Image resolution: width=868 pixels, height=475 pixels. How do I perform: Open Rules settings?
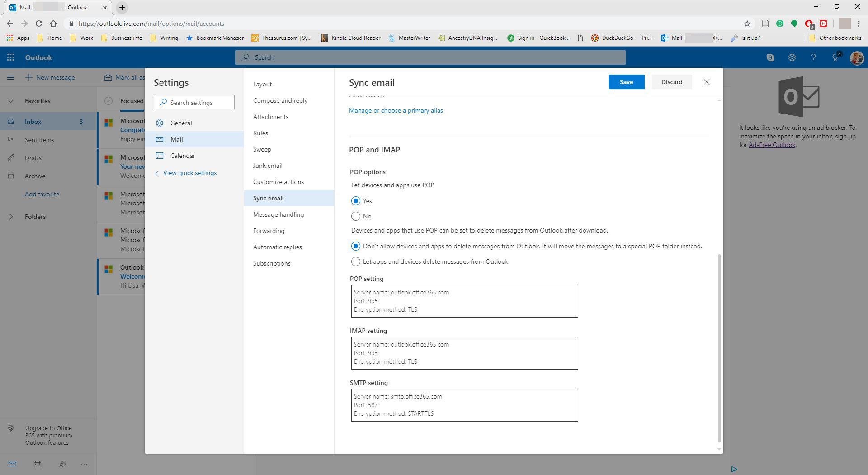tap(289, 133)
